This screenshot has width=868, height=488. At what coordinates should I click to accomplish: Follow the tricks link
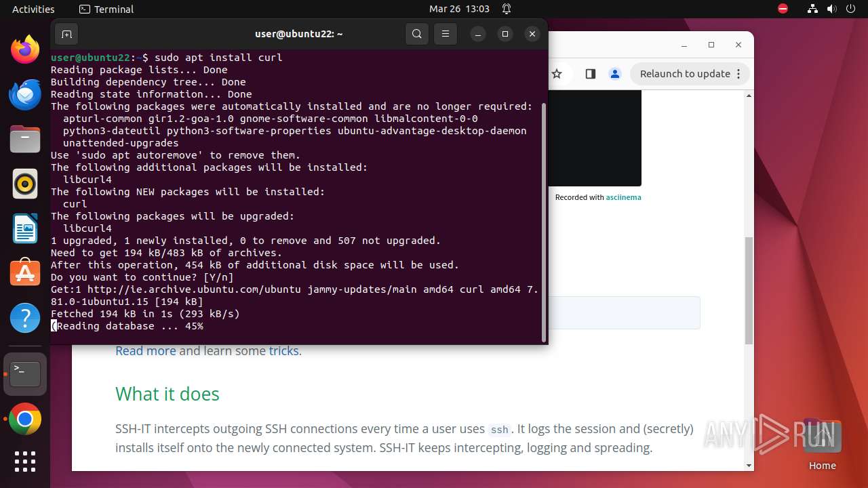point(283,350)
